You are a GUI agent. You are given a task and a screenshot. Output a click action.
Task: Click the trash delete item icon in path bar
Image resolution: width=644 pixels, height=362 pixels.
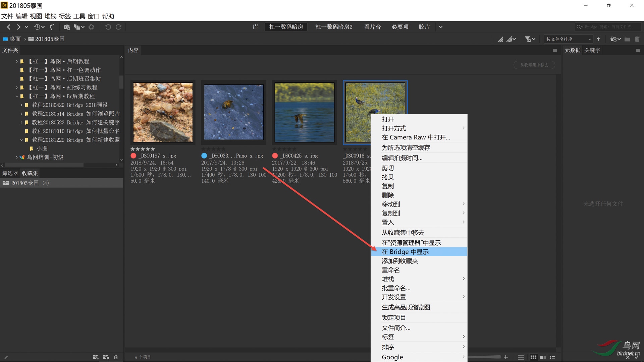pos(637,39)
